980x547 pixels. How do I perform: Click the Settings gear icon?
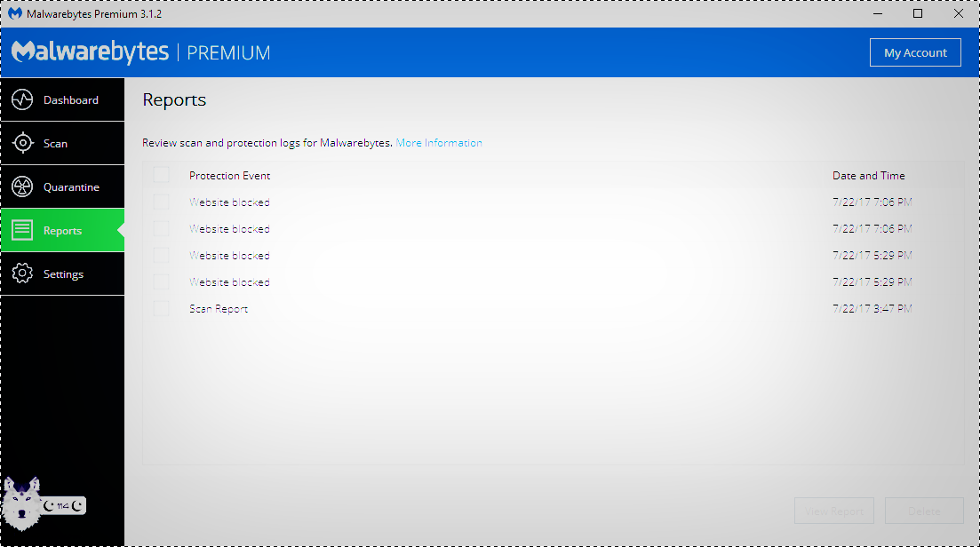pos(22,274)
